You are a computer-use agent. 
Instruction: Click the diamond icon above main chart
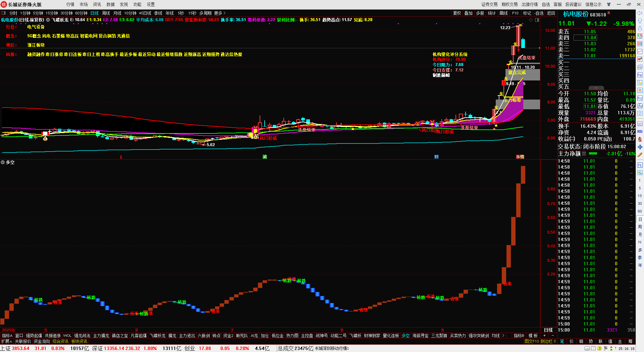(x=531, y=20)
